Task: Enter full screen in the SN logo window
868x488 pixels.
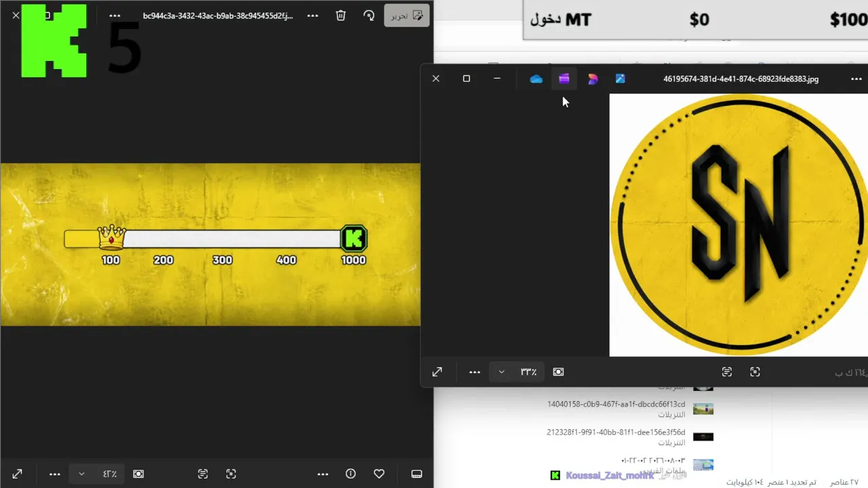Action: (437, 371)
